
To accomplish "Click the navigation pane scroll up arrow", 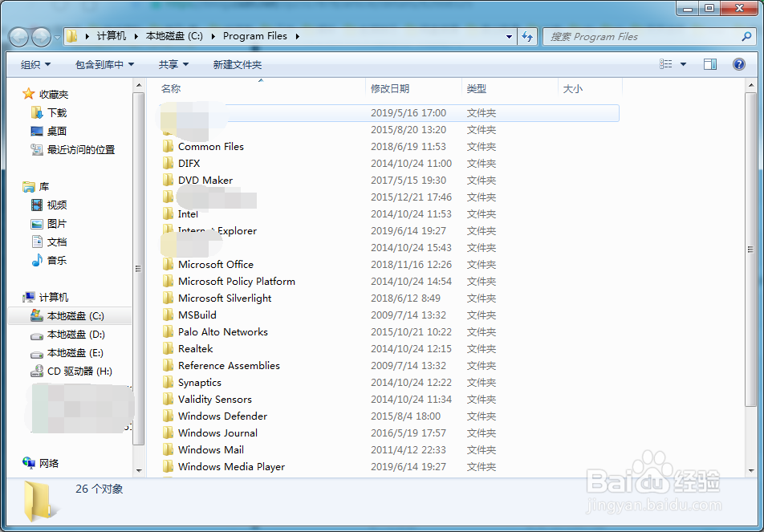I will pos(139,85).
